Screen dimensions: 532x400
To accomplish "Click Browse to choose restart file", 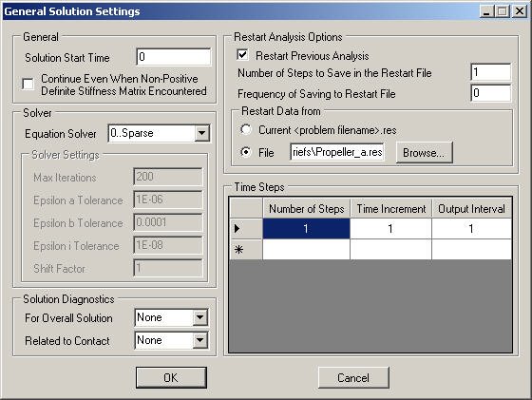I will pos(424,153).
